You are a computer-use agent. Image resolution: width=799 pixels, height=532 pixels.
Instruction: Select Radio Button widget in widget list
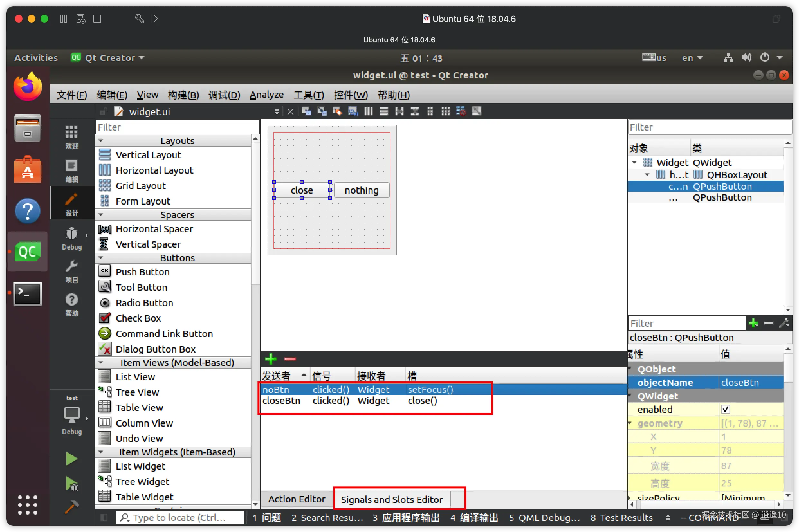point(144,303)
